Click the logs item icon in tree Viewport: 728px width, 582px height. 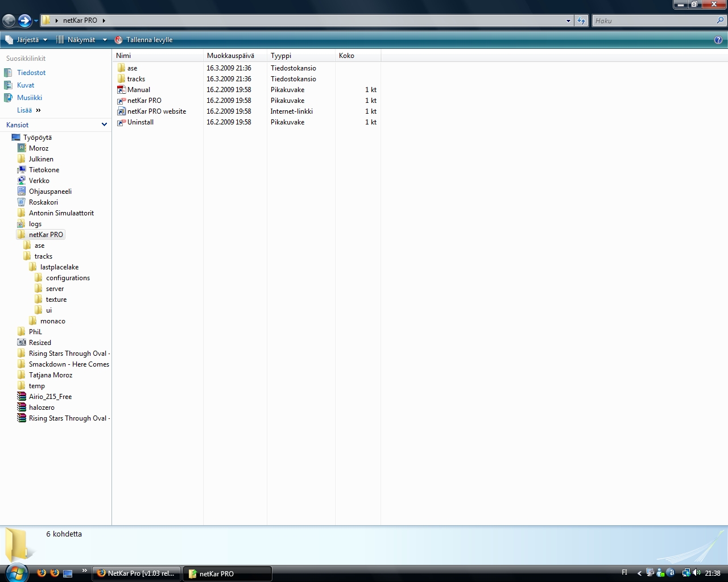click(x=22, y=224)
